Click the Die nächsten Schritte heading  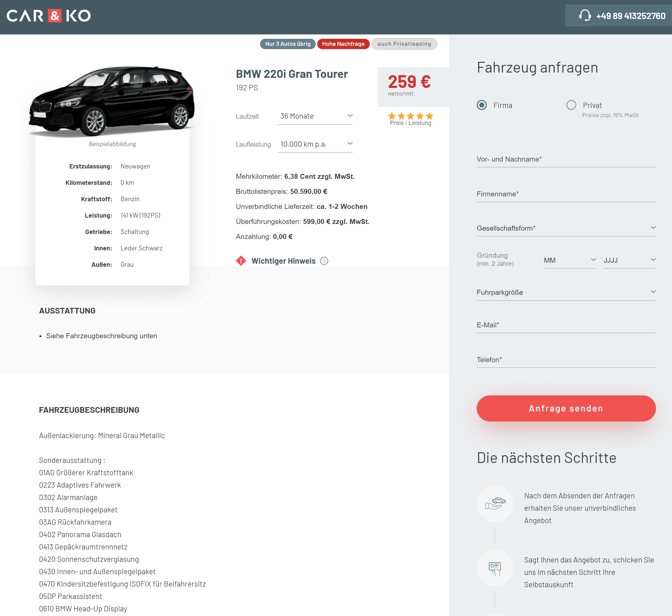pyautogui.click(x=547, y=458)
